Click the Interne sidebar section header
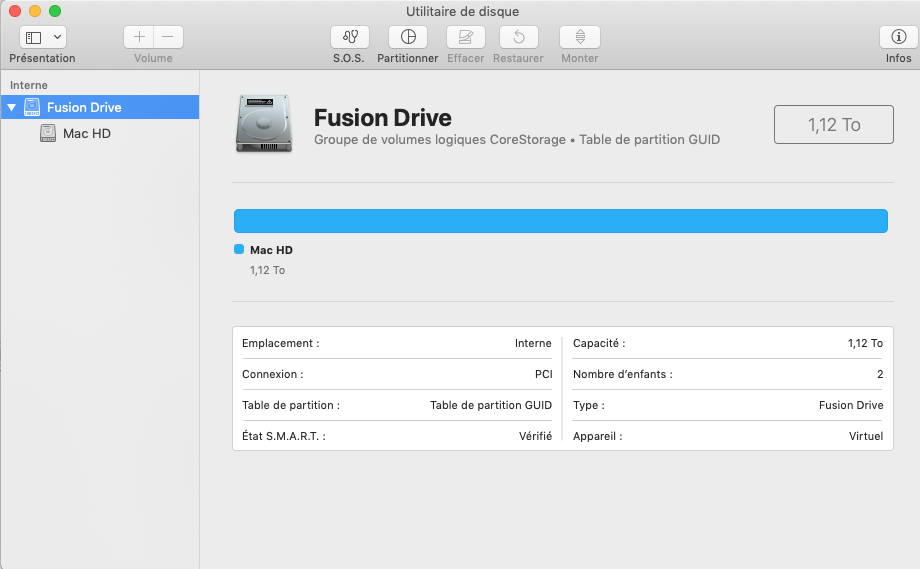Screen dimensions: 920x569 29,85
